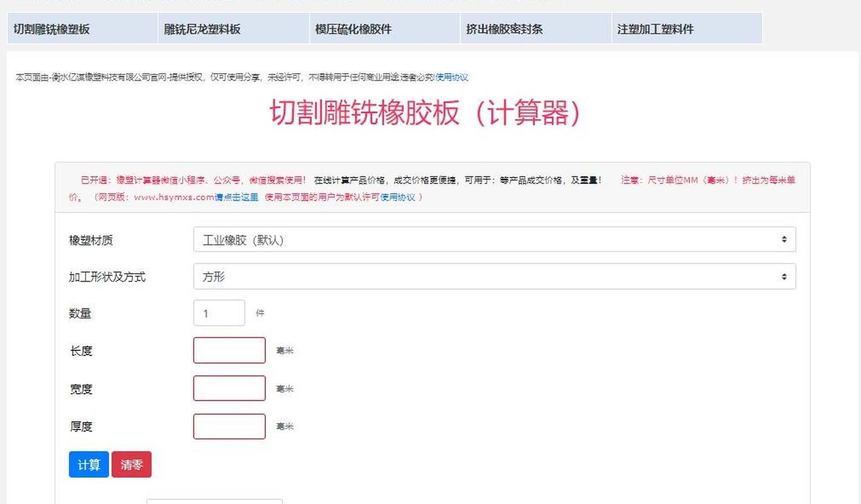The image size is (861, 504).
Task: Follow the 请点击这里 link in the notice
Action: [x=237, y=197]
